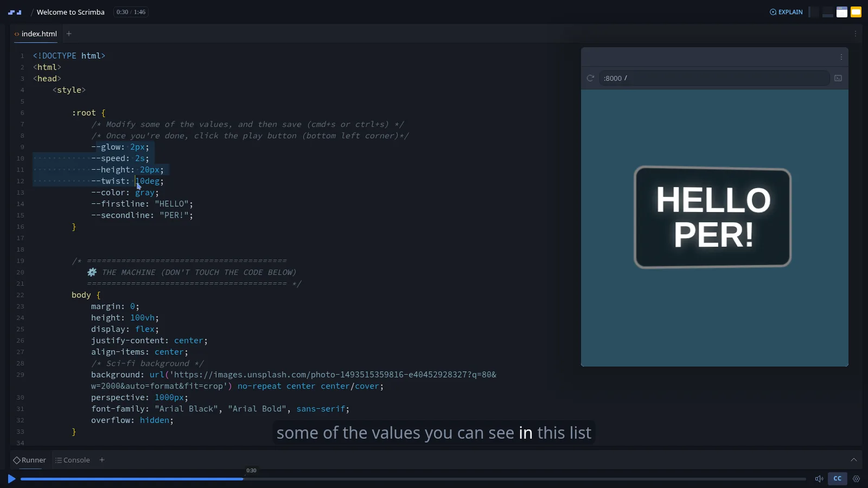Viewport: 868px width, 488px height.
Task: Collapse the bottom panel with the chevron
Action: [854, 460]
